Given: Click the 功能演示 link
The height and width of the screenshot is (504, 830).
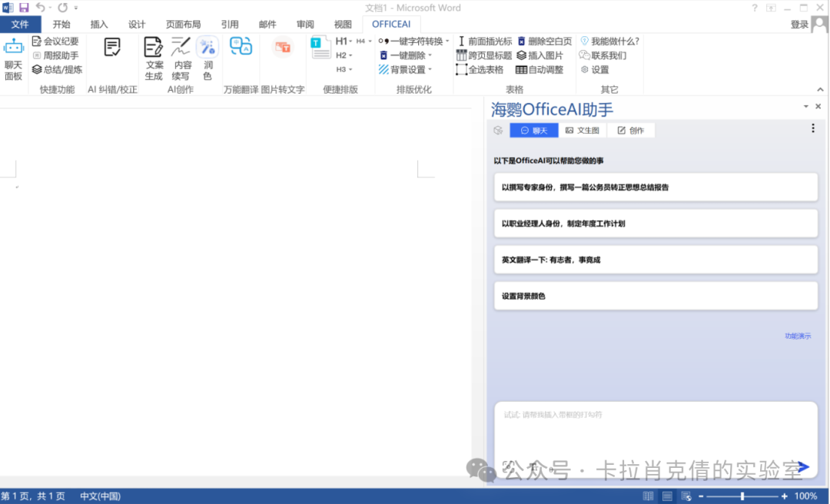Looking at the screenshot, I should [x=799, y=335].
